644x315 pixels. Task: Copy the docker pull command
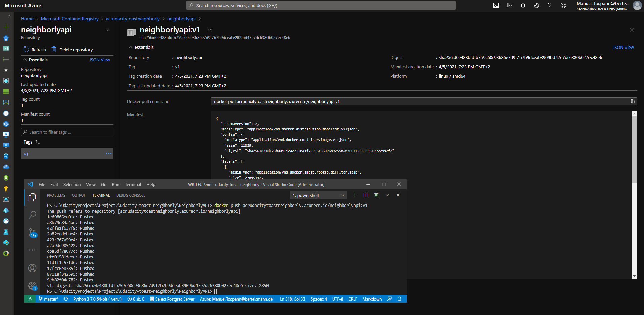tap(633, 101)
